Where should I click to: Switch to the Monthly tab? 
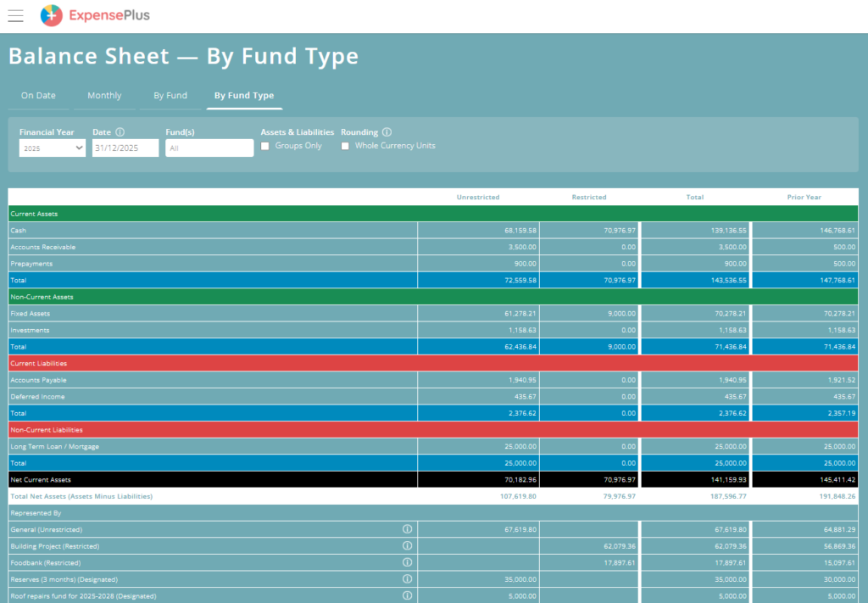click(x=104, y=96)
